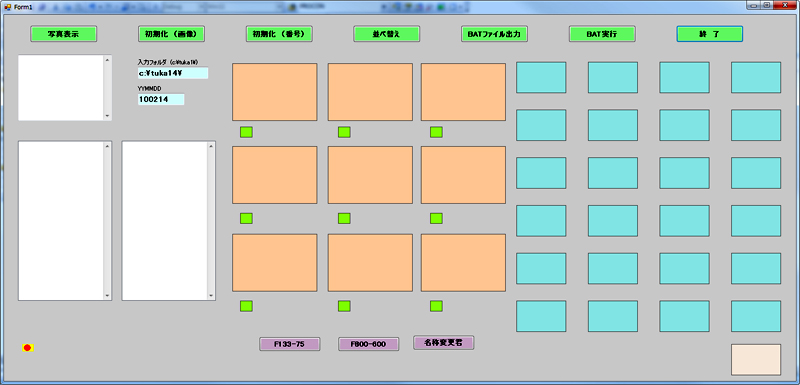800x385 pixels.
Task: Select the orange panel in row one, column one
Action: [274, 92]
